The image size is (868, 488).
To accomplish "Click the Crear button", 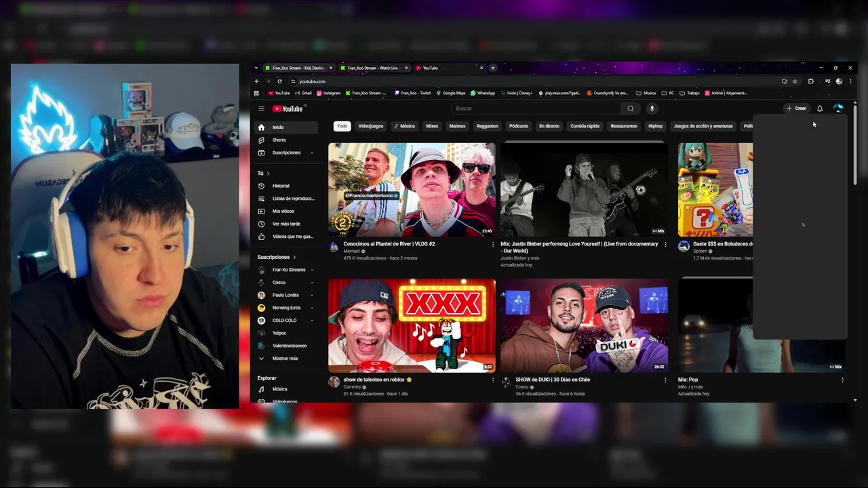I will [x=797, y=108].
